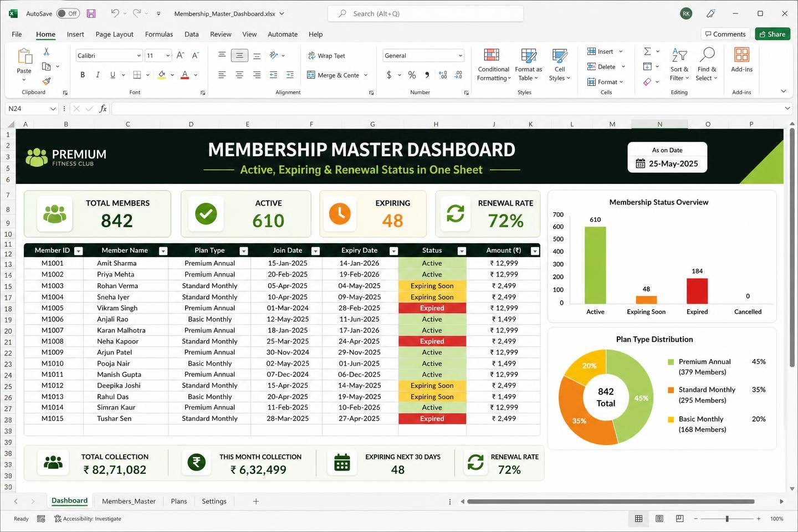This screenshot has width=798, height=532.
Task: Click the Redo arrow icon
Action: 137,13
